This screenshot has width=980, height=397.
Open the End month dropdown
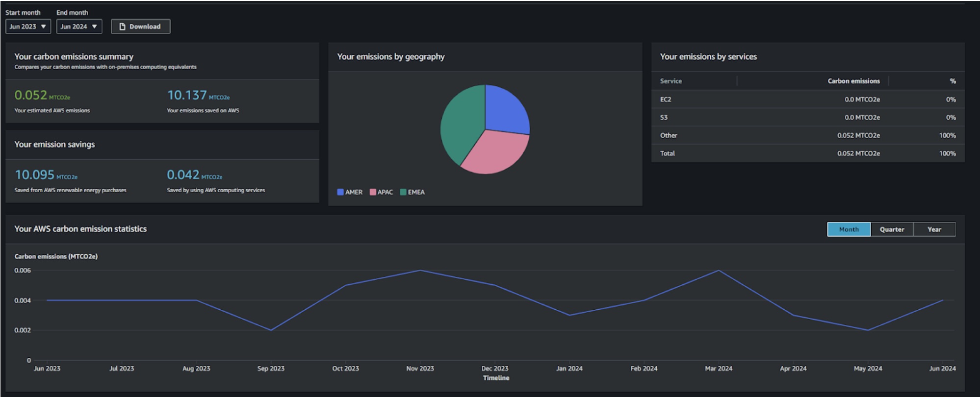[x=79, y=26]
